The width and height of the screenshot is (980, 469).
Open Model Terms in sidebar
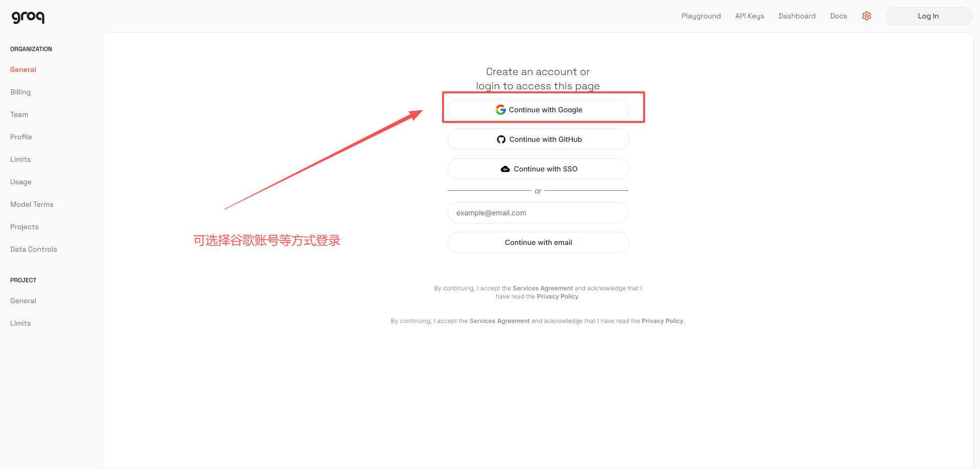tap(32, 204)
